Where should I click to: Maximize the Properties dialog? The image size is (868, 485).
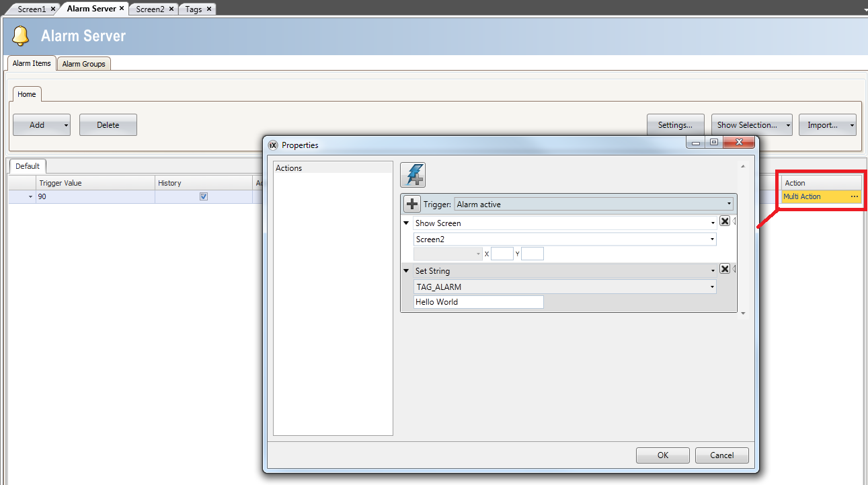tap(714, 143)
